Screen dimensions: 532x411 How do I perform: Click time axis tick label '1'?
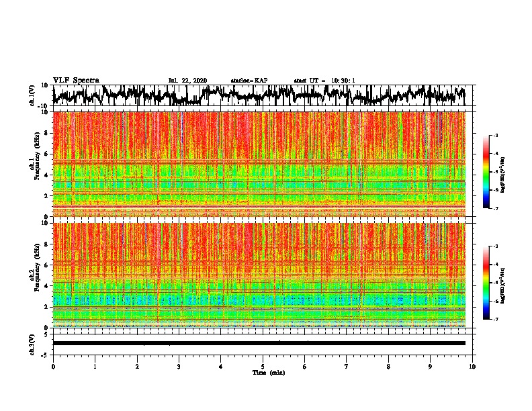pyautogui.click(x=95, y=367)
